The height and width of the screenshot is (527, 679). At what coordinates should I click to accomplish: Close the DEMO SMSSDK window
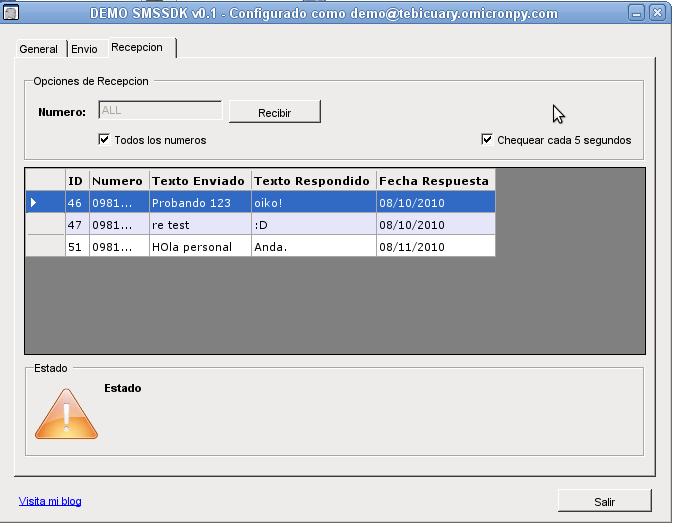click(657, 13)
